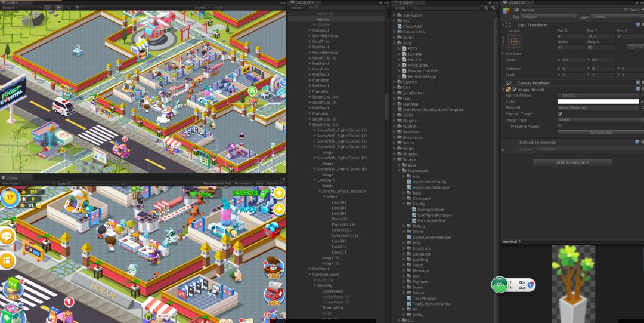This screenshot has width=644, height=323.
Task: Select TaskManager script
Action: click(425, 299)
